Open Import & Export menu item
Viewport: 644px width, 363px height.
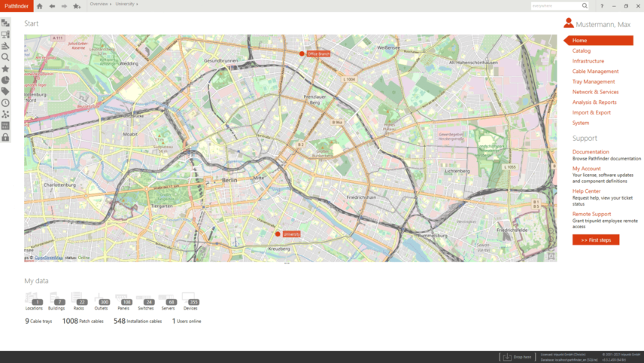[591, 112]
